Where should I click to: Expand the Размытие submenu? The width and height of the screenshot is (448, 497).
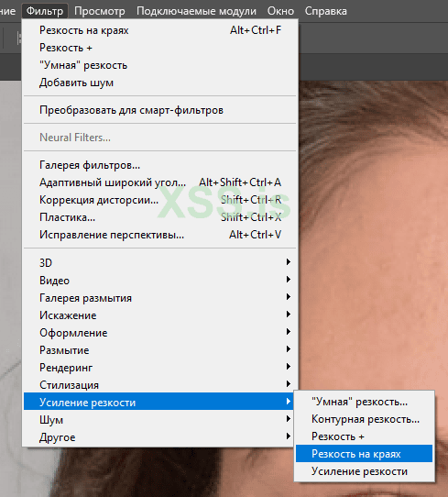160,350
